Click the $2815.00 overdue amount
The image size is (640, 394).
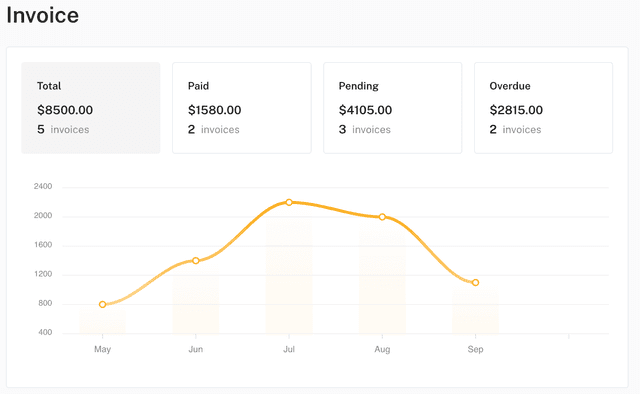[516, 110]
